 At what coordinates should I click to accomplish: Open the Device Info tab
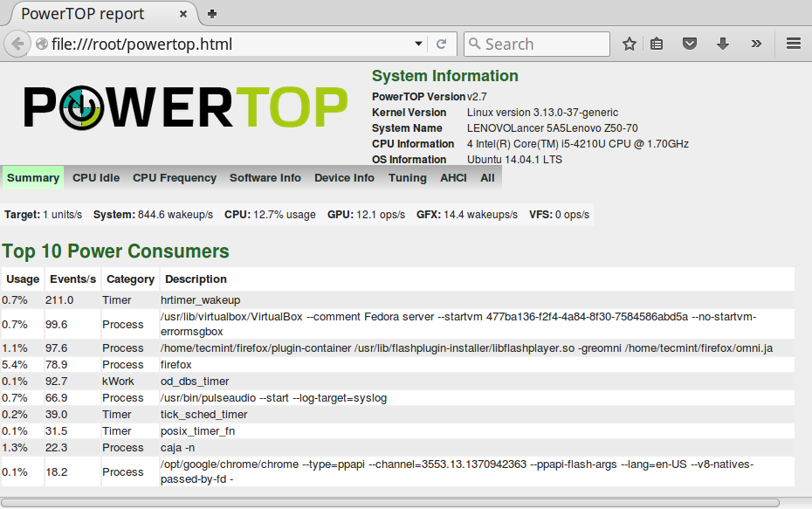click(344, 177)
